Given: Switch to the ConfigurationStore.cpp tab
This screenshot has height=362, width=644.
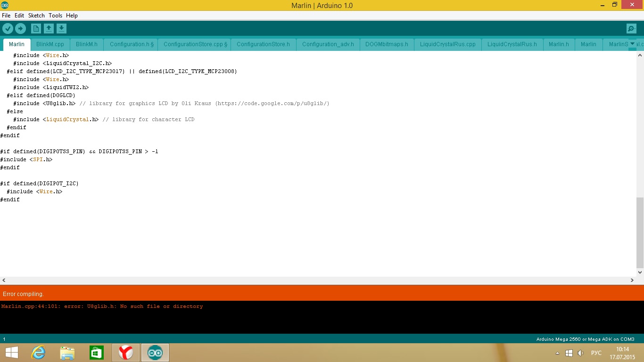Looking at the screenshot, I should coord(195,44).
